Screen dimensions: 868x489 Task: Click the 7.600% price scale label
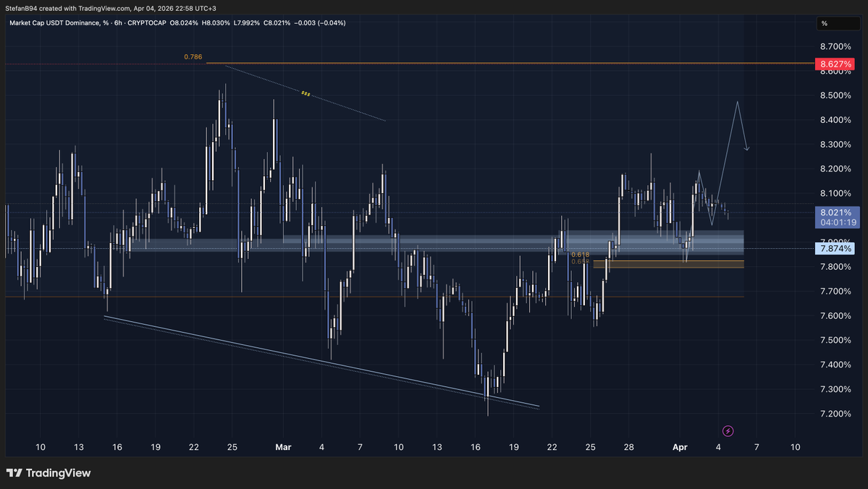pos(835,316)
